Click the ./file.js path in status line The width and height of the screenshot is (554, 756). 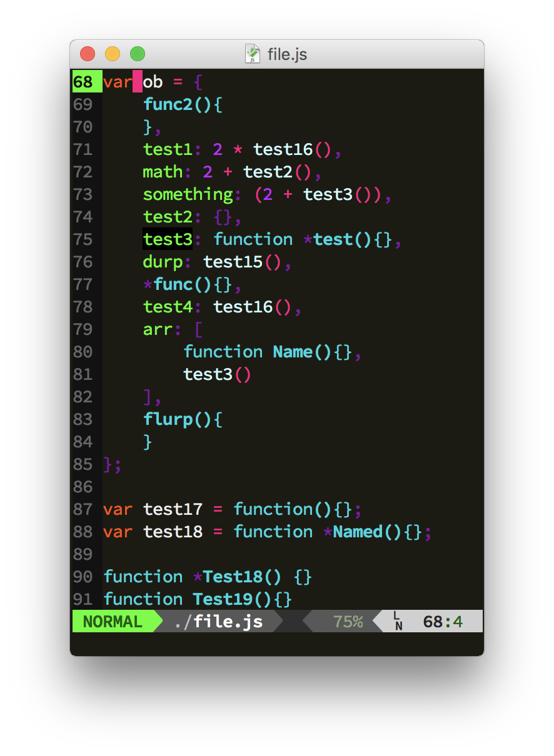coord(219,622)
